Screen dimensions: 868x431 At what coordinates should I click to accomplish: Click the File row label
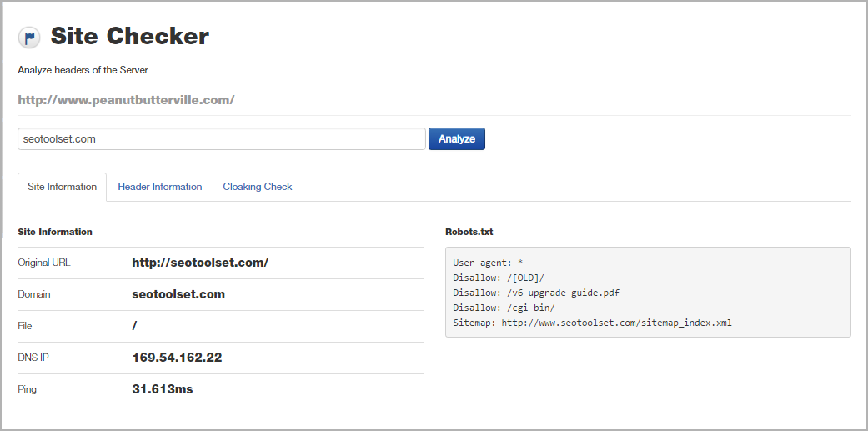25,326
